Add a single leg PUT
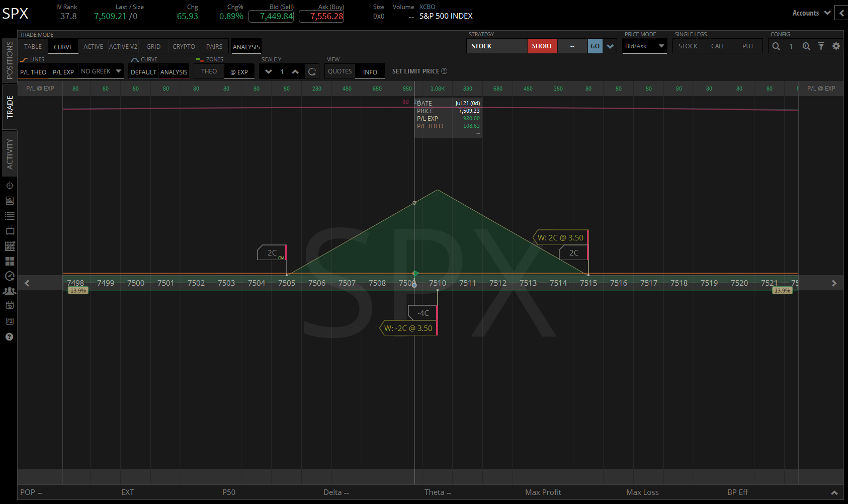This screenshot has width=848, height=504. pos(748,46)
